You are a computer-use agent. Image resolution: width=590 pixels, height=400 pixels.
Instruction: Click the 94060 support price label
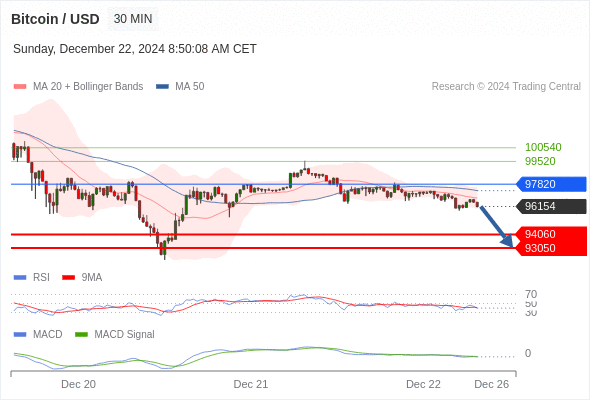click(x=540, y=234)
